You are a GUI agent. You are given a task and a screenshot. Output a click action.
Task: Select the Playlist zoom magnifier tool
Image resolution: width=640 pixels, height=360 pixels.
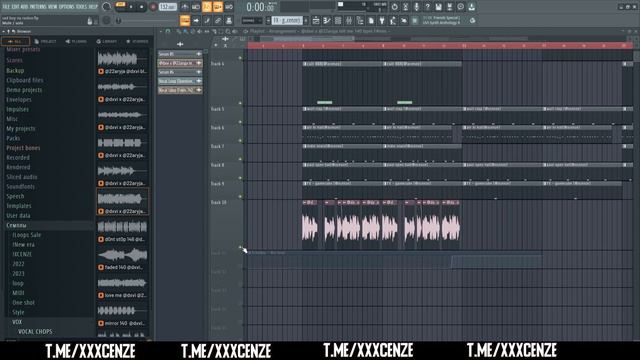[x=228, y=31]
